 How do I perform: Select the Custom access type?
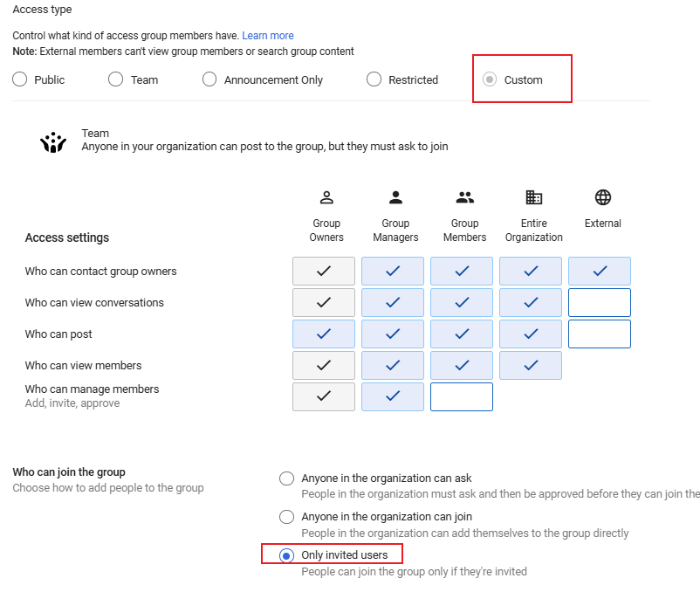click(x=491, y=79)
